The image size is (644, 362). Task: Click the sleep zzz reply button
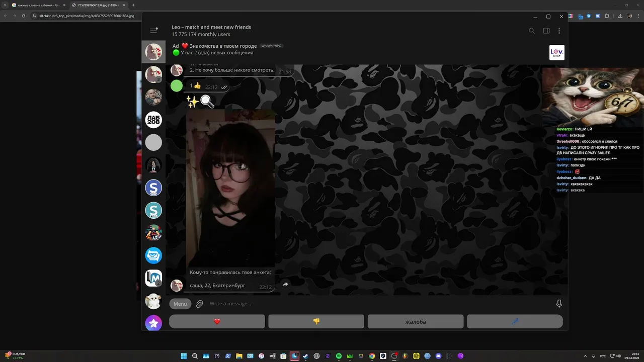tap(515, 321)
